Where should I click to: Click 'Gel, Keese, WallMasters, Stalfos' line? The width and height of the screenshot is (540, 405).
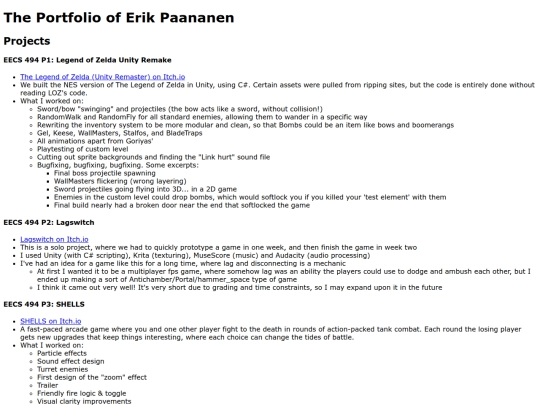(x=120, y=133)
